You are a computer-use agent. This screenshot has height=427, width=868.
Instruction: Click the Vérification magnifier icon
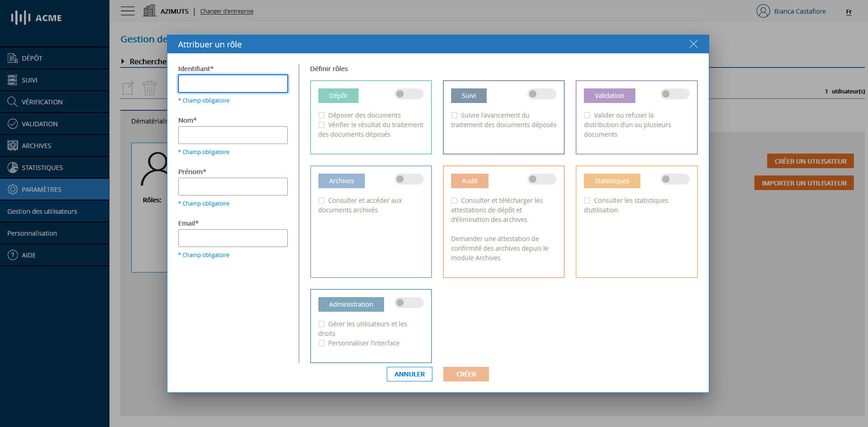12,102
